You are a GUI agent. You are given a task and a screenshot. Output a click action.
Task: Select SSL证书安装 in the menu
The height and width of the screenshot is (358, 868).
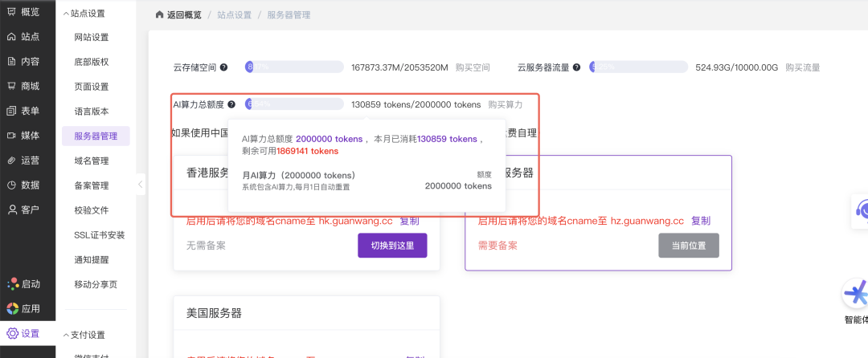click(x=99, y=235)
